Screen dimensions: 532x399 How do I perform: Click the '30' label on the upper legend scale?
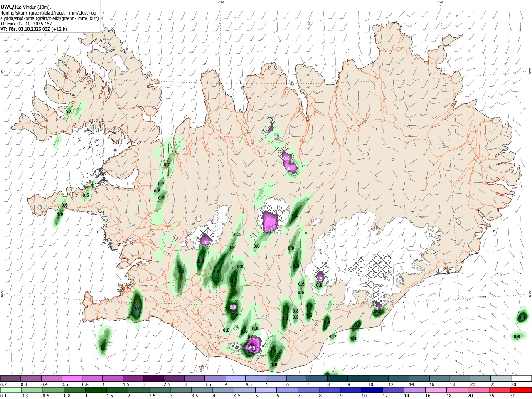click(x=514, y=384)
